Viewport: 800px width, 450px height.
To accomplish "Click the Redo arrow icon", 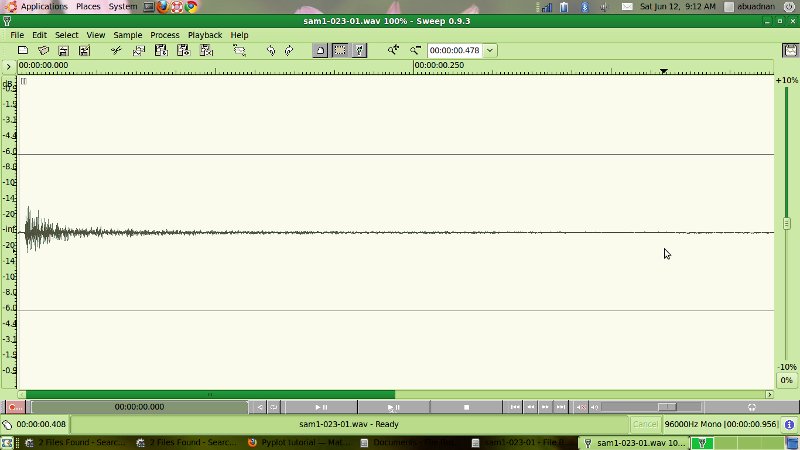I will coord(289,50).
